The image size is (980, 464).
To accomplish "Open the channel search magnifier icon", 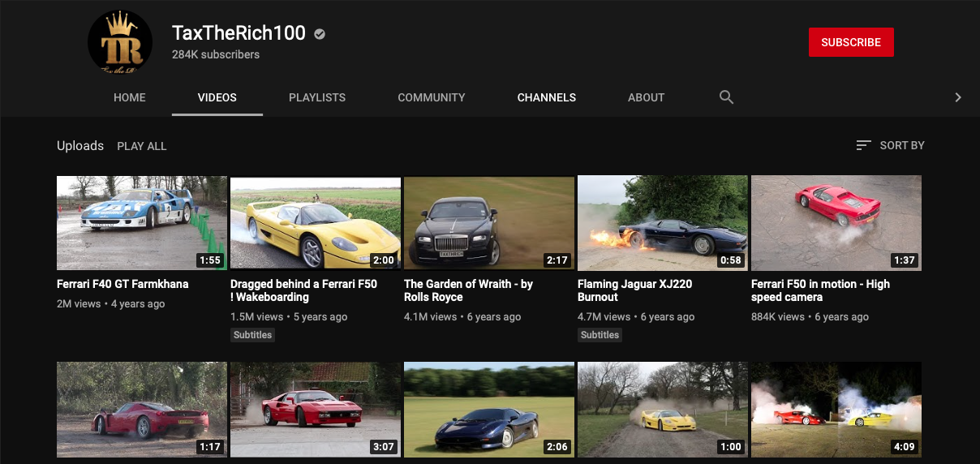I will pyautogui.click(x=726, y=97).
